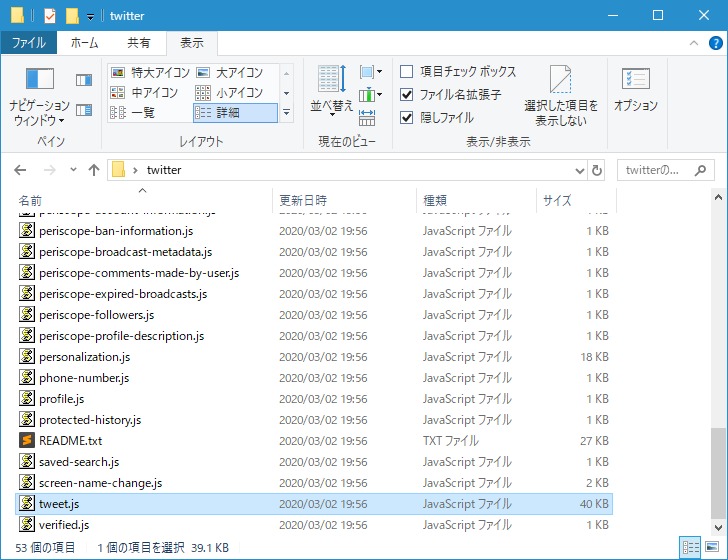The height and width of the screenshot is (560, 728).
Task: Switch to the ホーム ribbon tab
Action: click(84, 43)
